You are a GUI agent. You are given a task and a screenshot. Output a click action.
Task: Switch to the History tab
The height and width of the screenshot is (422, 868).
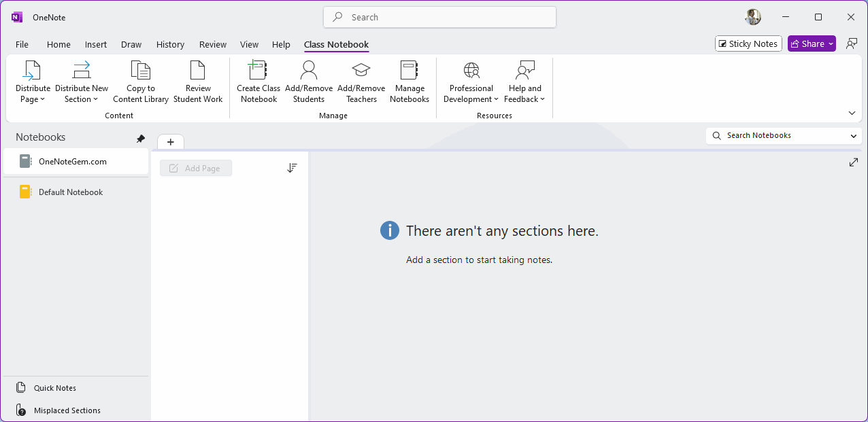click(x=170, y=44)
